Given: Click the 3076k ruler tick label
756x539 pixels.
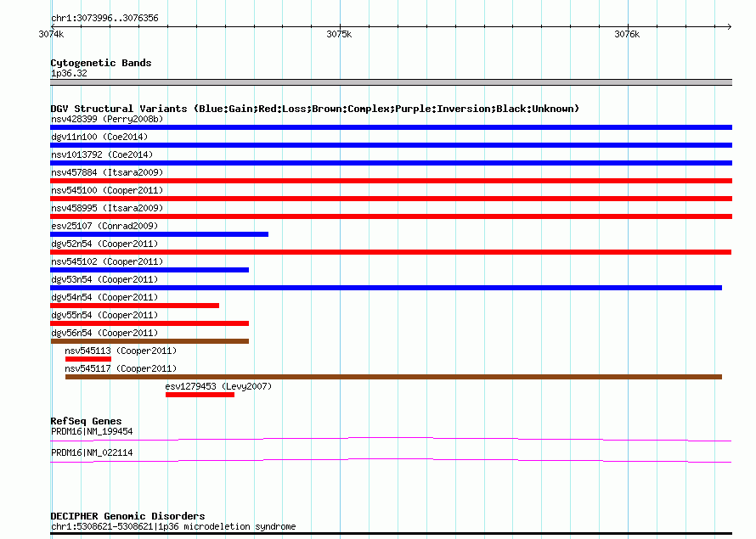Looking at the screenshot, I should pos(627,34).
